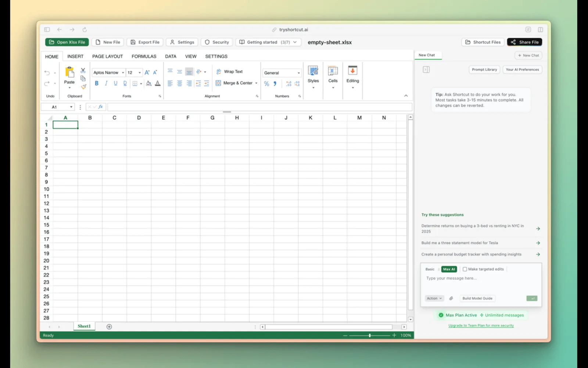Screen dimensions: 588x368
Task: Switch to the INSERT tab
Action: pos(75,56)
